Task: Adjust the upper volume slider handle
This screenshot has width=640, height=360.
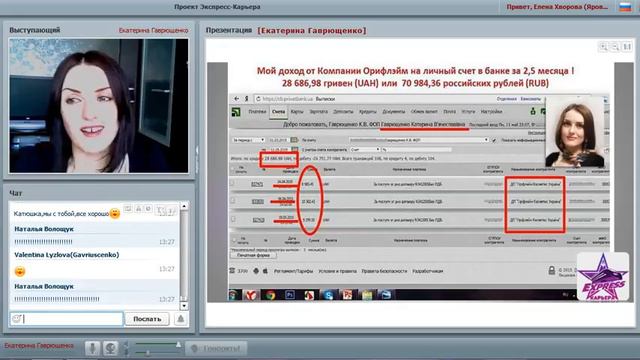Action: click(x=178, y=344)
